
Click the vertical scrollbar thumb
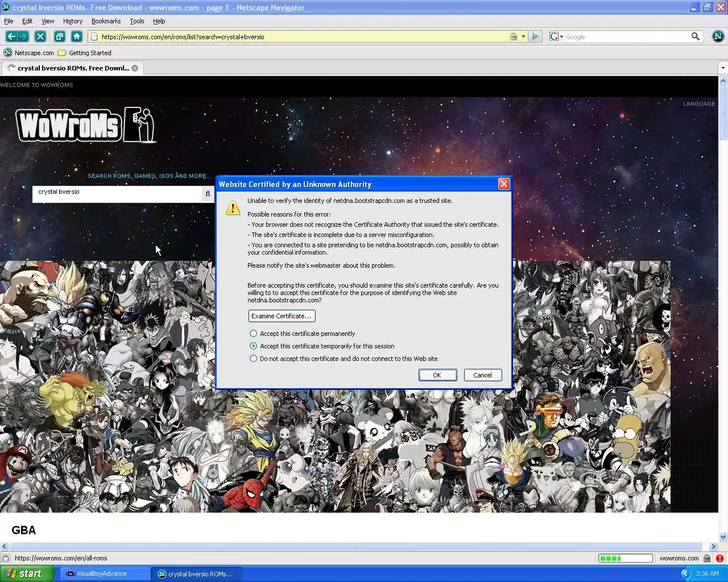[723, 113]
